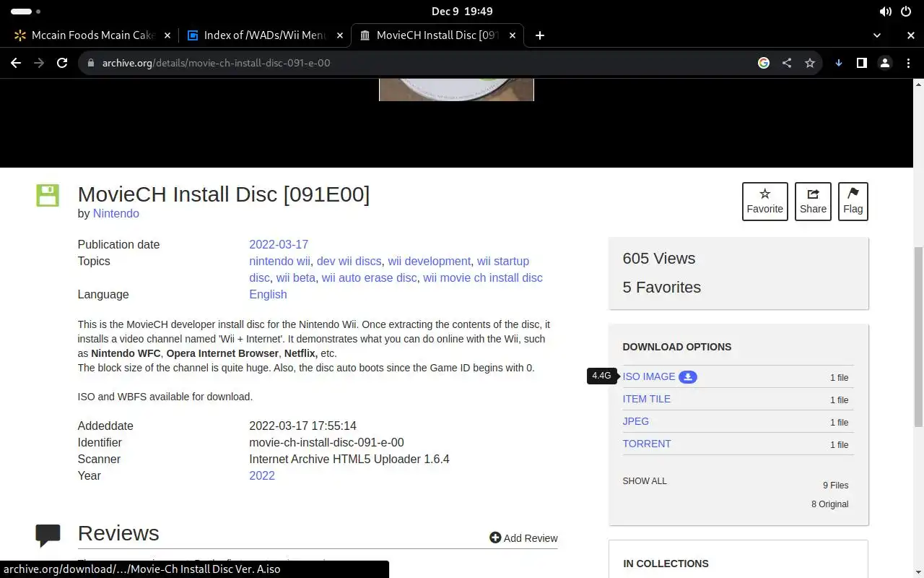Open the JPEG download option

point(636,421)
